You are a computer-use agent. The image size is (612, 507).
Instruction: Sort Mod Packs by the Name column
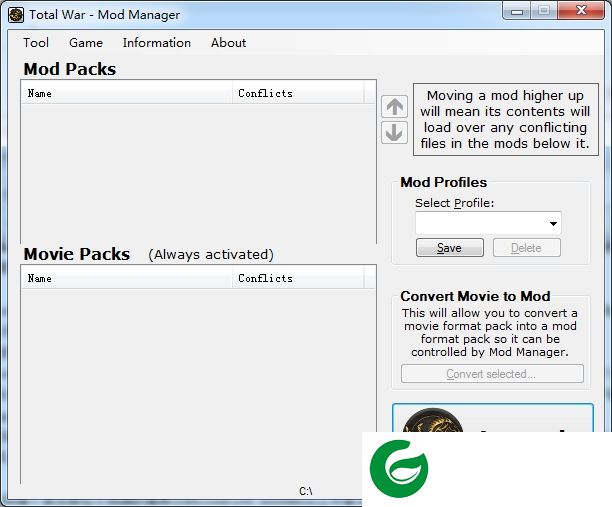pos(127,93)
